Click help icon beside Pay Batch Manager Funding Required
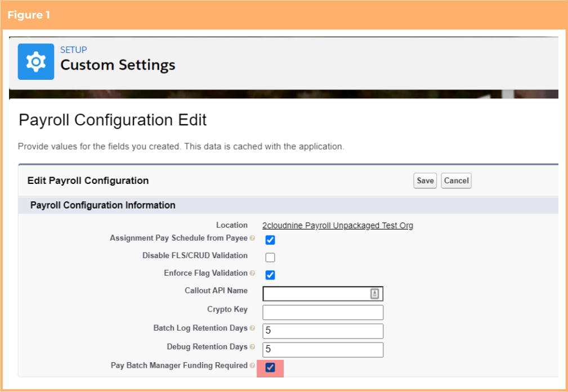The width and height of the screenshot is (568, 392). [253, 366]
